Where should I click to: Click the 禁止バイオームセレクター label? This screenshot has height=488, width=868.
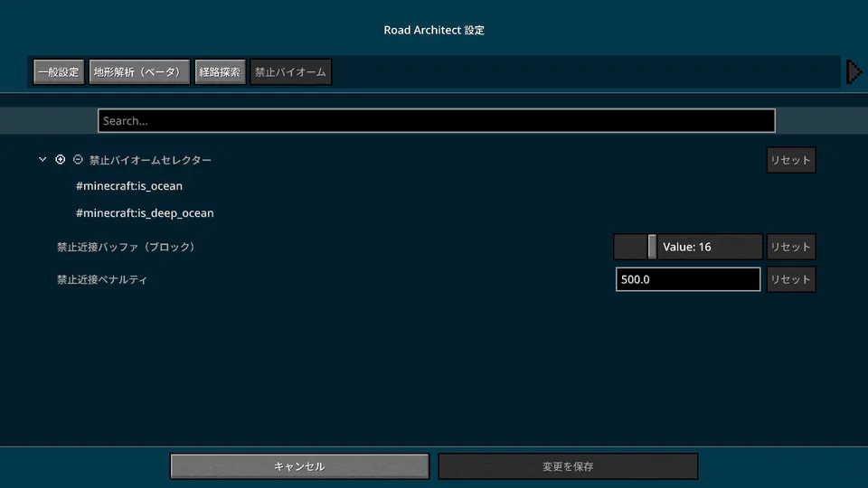click(150, 160)
